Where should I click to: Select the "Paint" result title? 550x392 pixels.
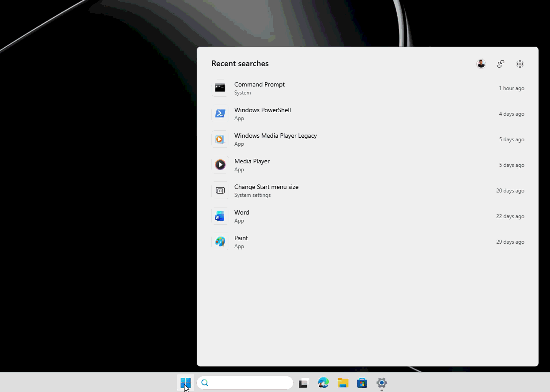241,238
